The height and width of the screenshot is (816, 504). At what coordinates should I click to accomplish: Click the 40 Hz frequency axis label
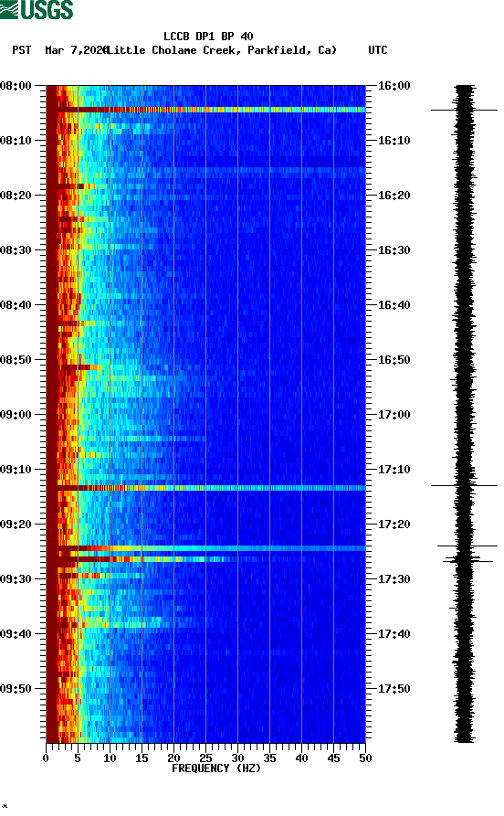[301, 758]
